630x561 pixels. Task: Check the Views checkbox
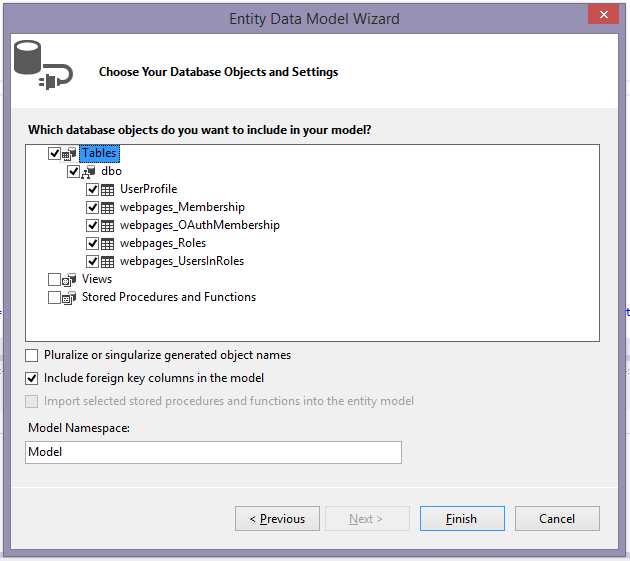click(54, 279)
